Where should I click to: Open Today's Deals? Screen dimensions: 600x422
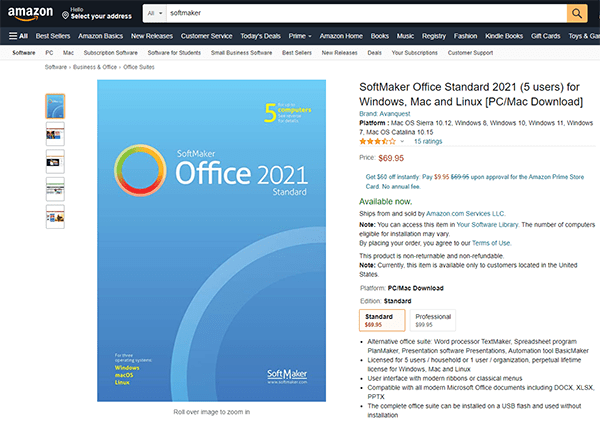(x=261, y=36)
